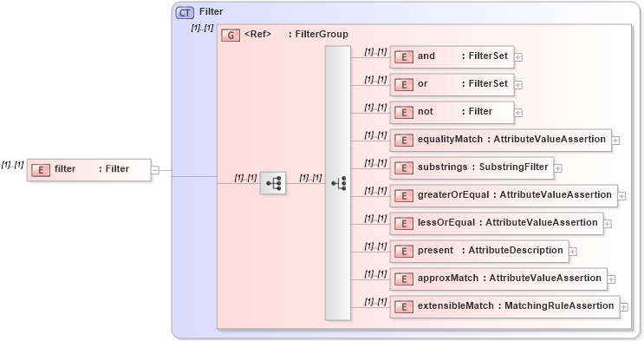Click the sequence compositor icon
Screen dimensions: 644x341
pyautogui.click(x=273, y=183)
